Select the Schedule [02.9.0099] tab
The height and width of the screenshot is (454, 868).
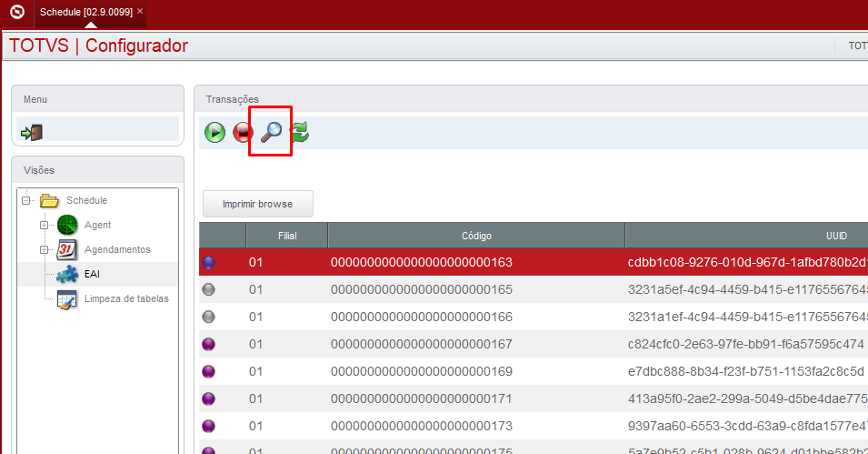tap(85, 12)
